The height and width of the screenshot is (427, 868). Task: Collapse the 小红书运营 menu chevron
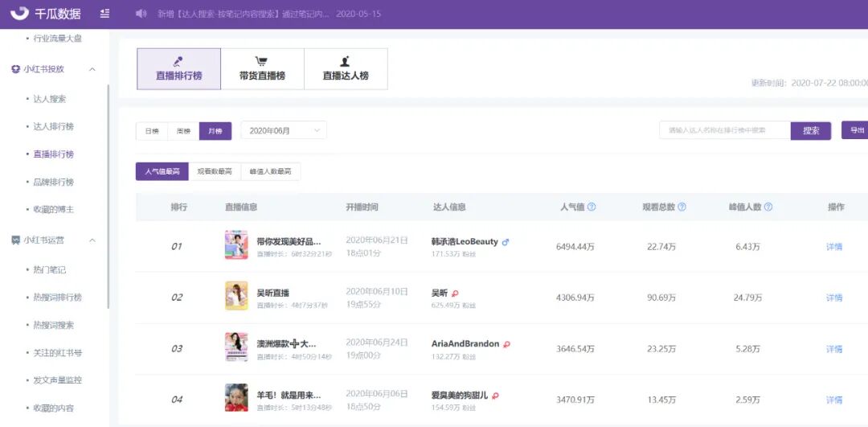92,240
